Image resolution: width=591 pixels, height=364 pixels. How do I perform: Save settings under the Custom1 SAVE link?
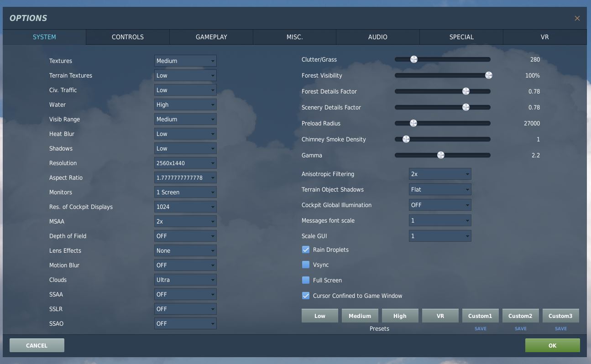[480, 328]
